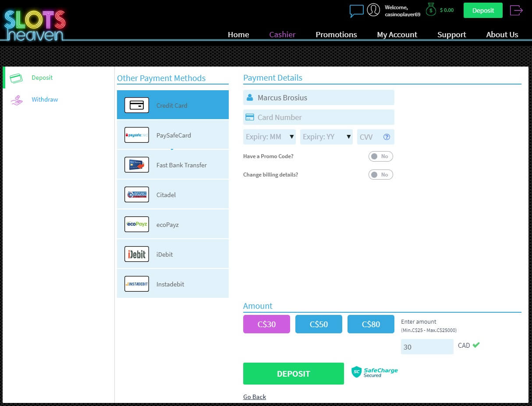Viewport: 532px width, 406px height.
Task: Open the Expiry MM dropdown
Action: click(x=270, y=137)
